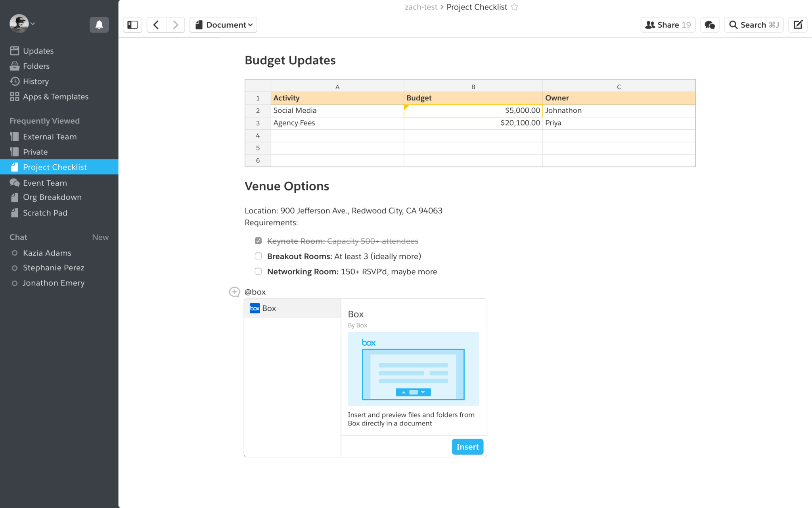Select Box in the mention list
812x508 pixels.
(x=293, y=308)
